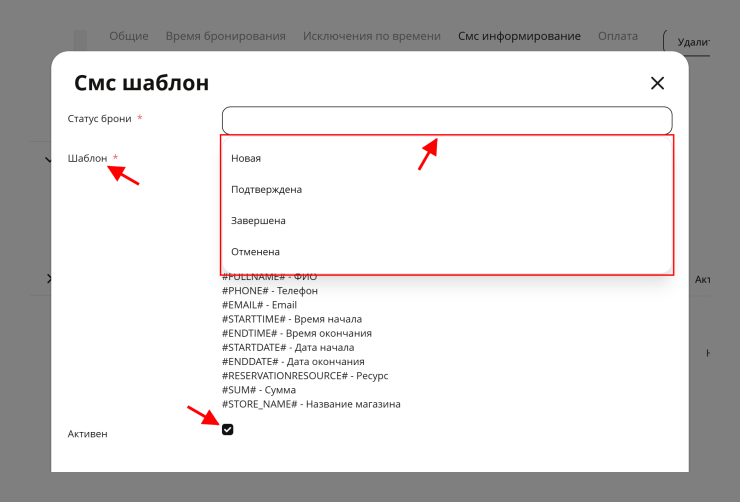Select Смс информирование tab
The width and height of the screenshot is (740, 502).
point(519,36)
